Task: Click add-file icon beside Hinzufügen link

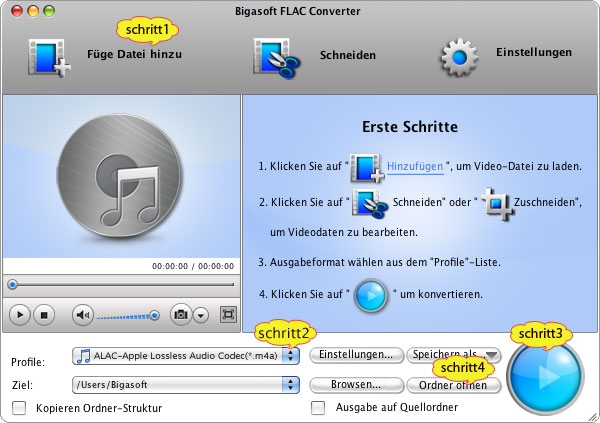Action: click(x=367, y=168)
